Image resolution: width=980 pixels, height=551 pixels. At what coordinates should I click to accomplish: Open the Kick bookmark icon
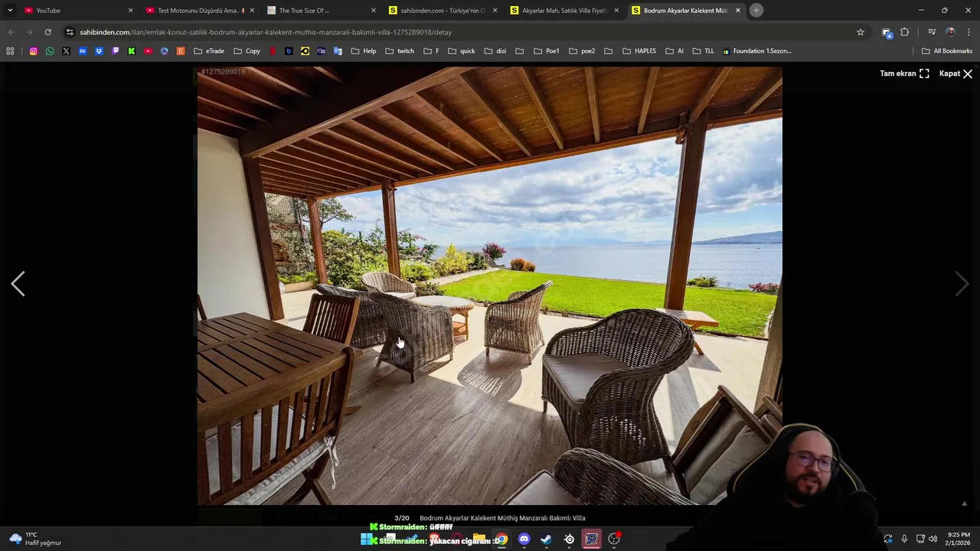(x=132, y=51)
